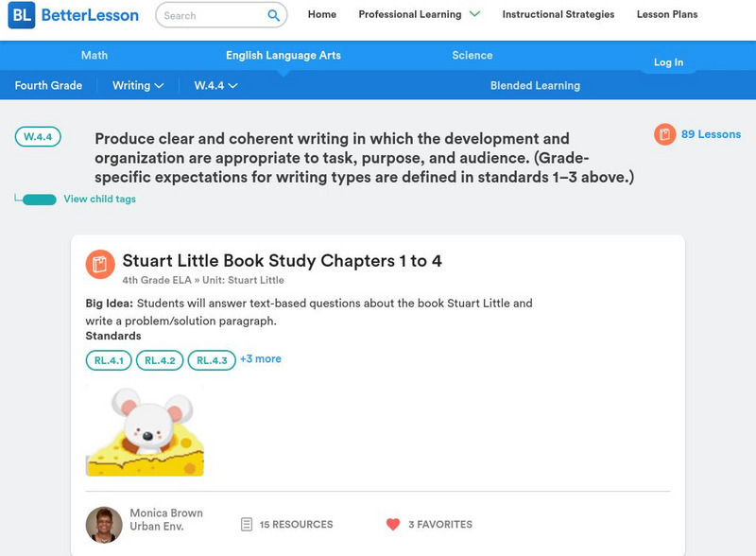The height and width of the screenshot is (556, 756).
Task: Click the orange Stuart Little lesson icon
Action: tap(100, 264)
